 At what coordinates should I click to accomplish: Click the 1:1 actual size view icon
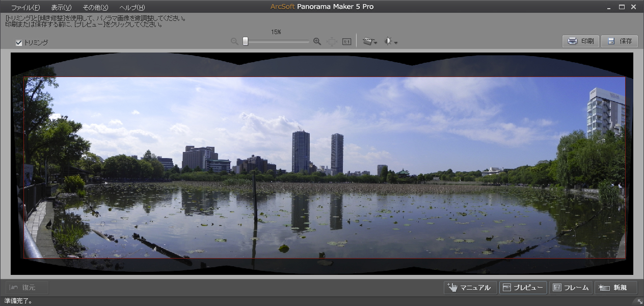[345, 41]
